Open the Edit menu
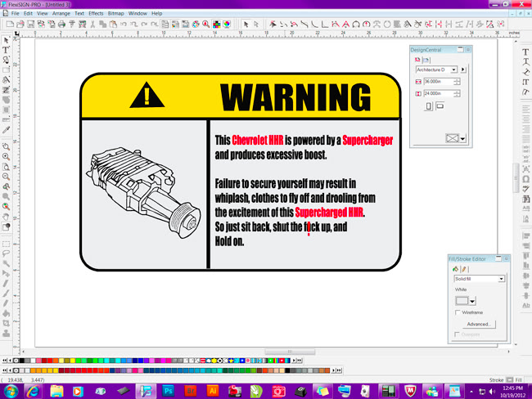Screen dimensions: 532x399 pos(28,14)
